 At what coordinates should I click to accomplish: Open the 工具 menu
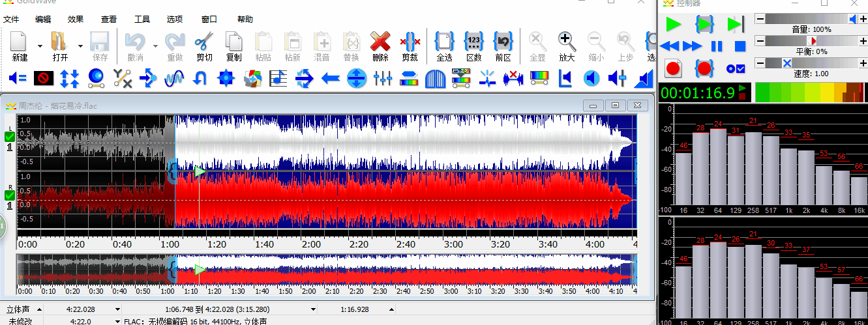142,20
